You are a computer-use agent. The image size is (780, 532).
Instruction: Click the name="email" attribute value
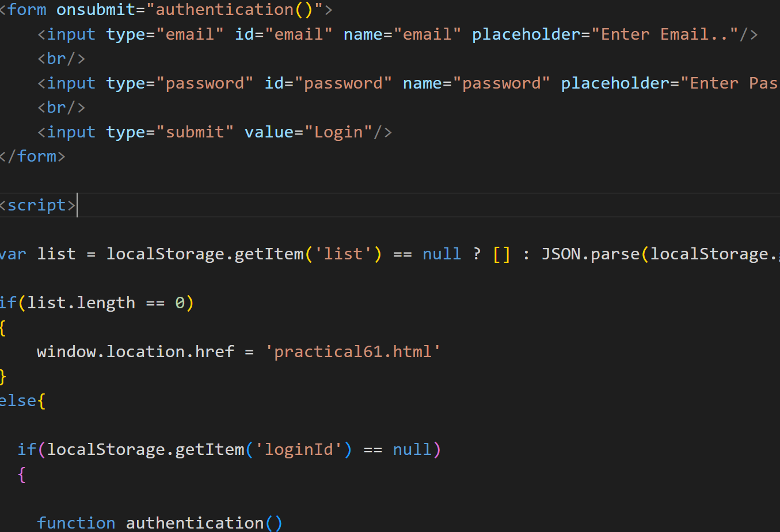[427, 35]
